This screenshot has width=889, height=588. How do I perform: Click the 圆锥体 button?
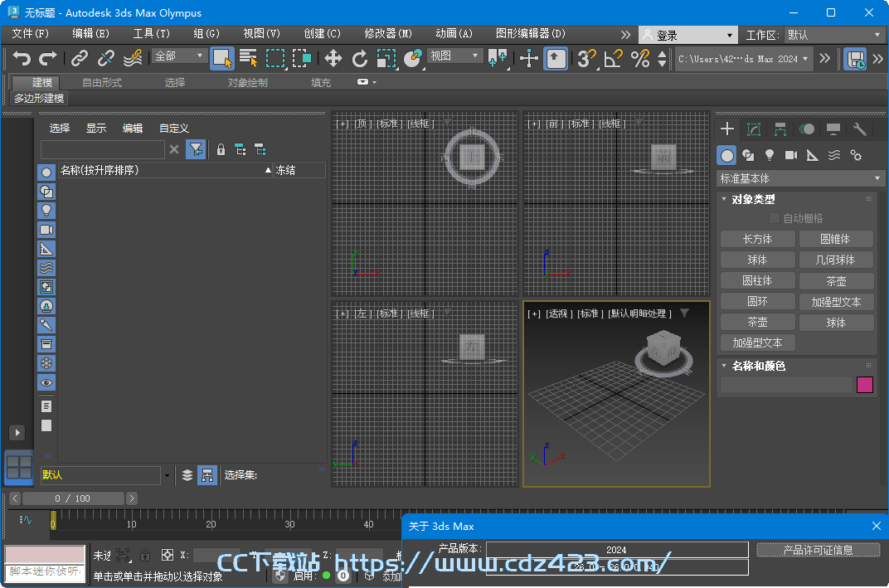click(x=836, y=240)
